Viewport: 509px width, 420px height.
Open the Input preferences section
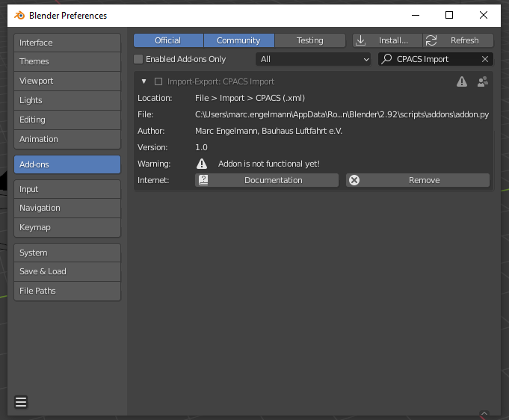point(67,189)
